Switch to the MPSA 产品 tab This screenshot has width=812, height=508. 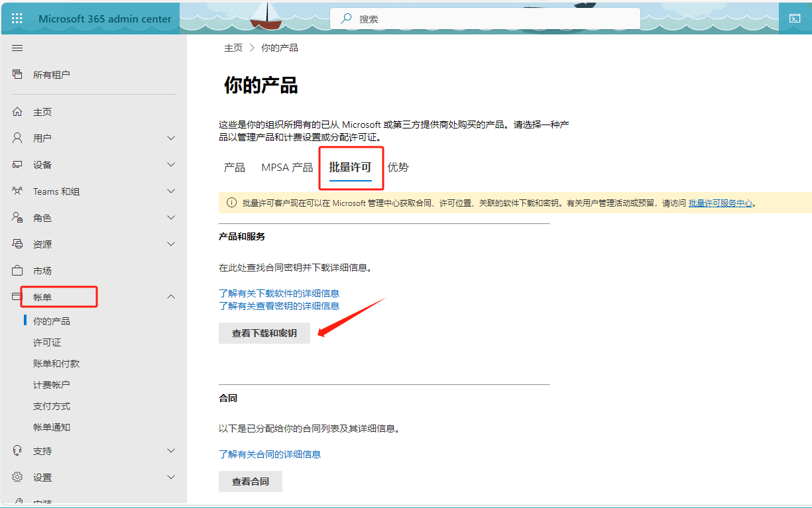pos(287,168)
